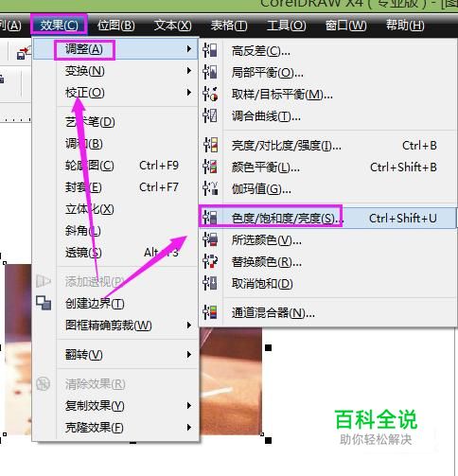This screenshot has width=458, height=476.
Task: Expand the 翻转(V) submenu arrow
Action: (x=188, y=355)
